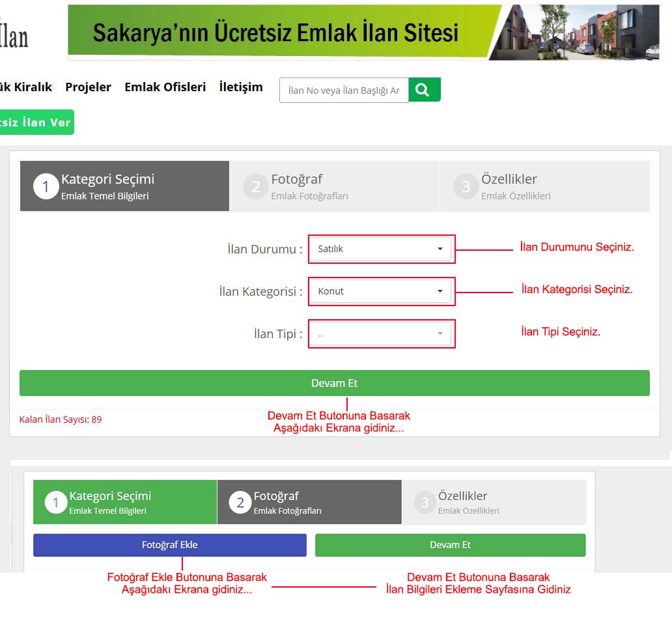Click the Sakarya'nın Ücretsiz Emlak İlan Sitesi banner
The image size is (672, 626).
pos(363,33)
